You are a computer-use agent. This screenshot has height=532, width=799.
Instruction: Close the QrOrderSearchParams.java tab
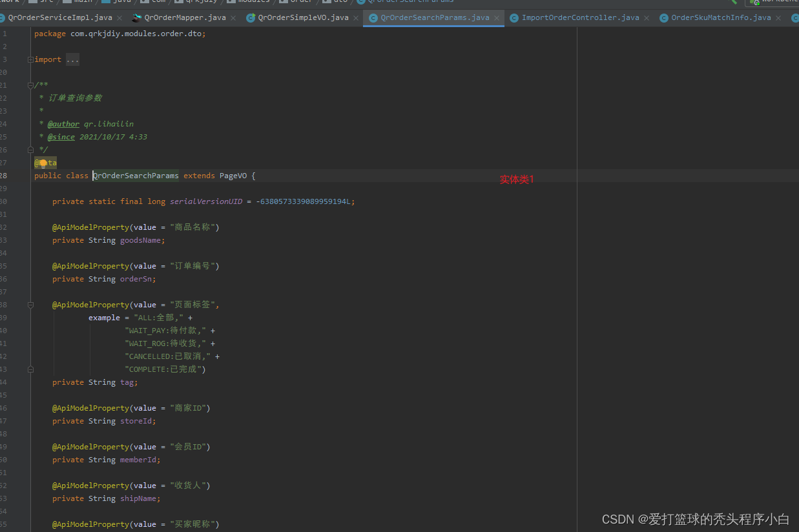click(x=496, y=18)
